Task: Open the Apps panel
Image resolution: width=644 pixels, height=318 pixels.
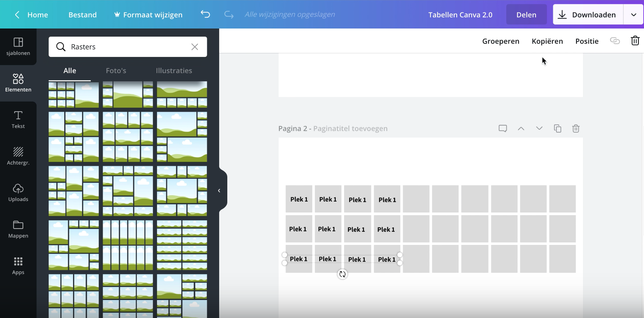Action: [18, 266]
